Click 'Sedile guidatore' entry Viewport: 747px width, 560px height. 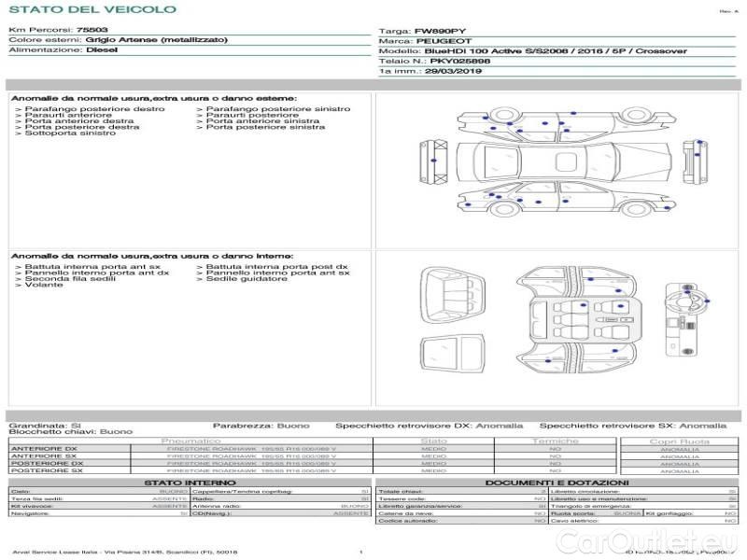point(247,278)
